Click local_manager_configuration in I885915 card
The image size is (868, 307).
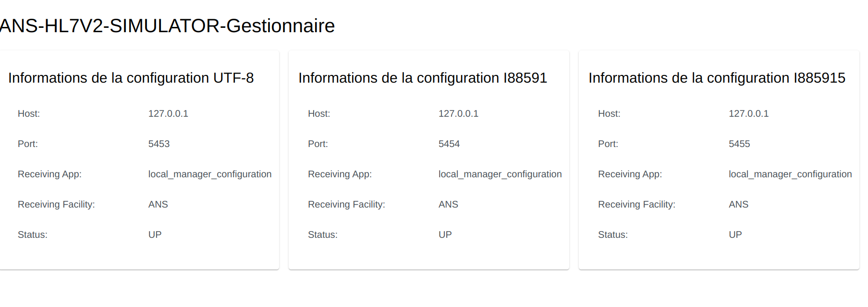[x=790, y=174]
